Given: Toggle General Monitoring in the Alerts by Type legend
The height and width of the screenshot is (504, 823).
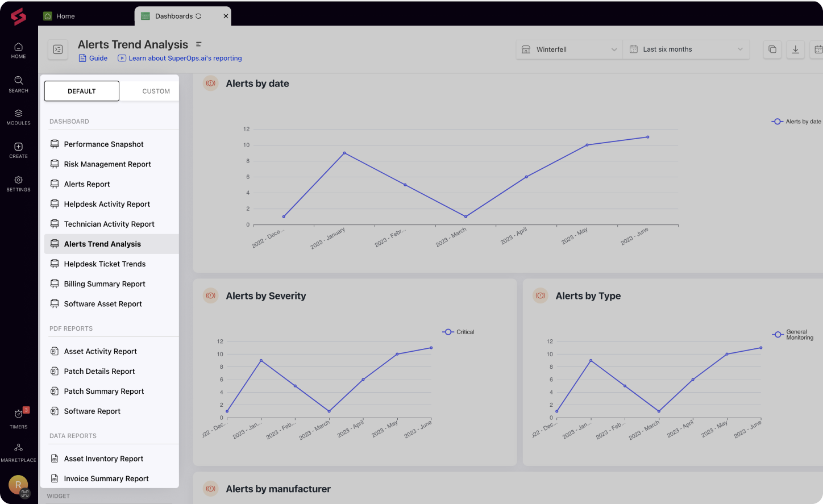Looking at the screenshot, I should pos(793,335).
